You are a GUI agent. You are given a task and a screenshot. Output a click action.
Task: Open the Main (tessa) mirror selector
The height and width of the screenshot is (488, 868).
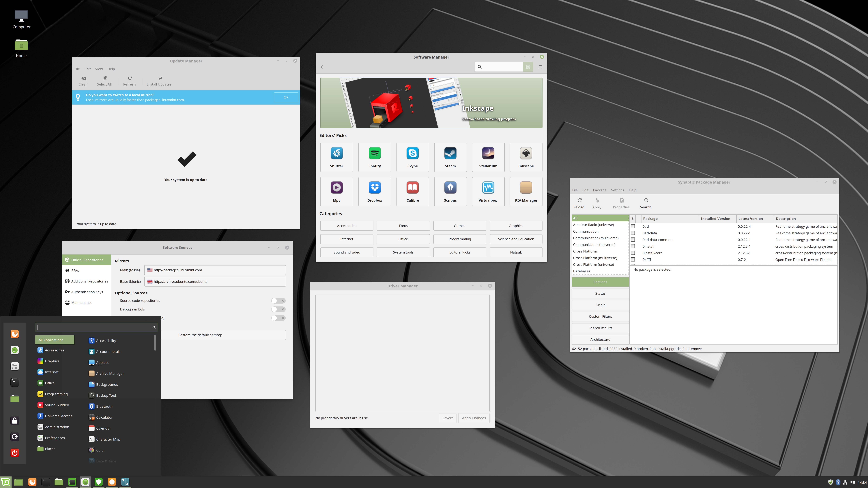[x=215, y=270]
